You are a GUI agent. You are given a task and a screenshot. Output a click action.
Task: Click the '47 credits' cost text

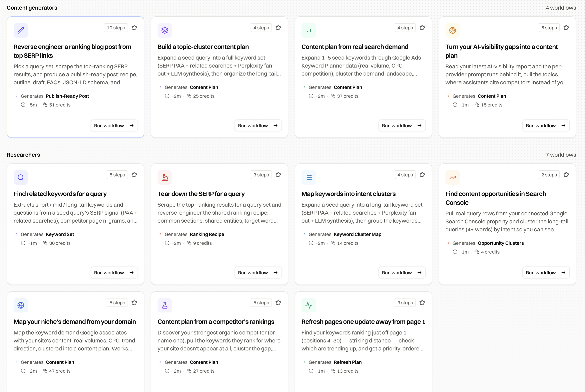click(x=60, y=371)
